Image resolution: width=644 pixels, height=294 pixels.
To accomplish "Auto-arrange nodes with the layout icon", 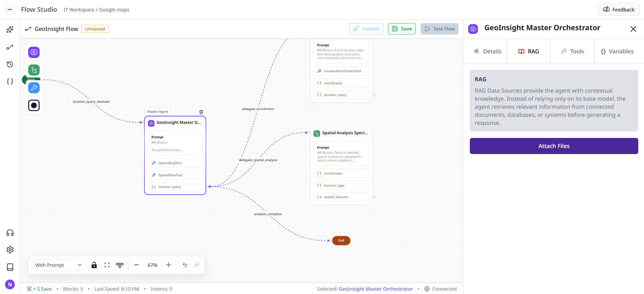I will (x=120, y=265).
